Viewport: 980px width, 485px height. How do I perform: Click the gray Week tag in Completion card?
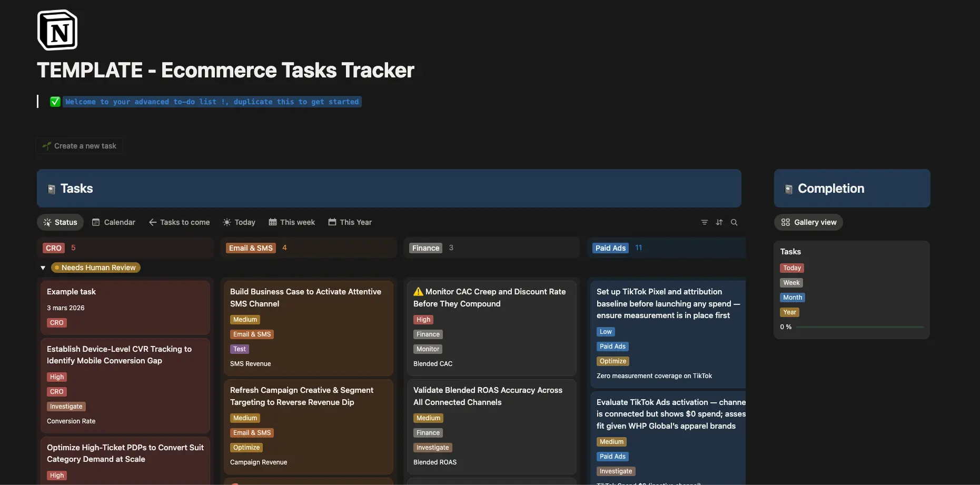click(x=791, y=283)
